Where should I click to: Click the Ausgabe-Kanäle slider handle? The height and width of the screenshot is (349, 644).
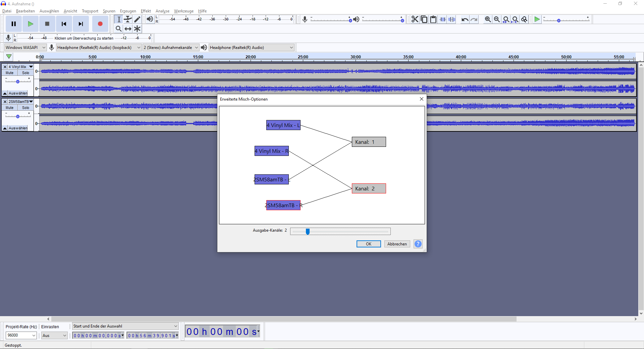308,231
